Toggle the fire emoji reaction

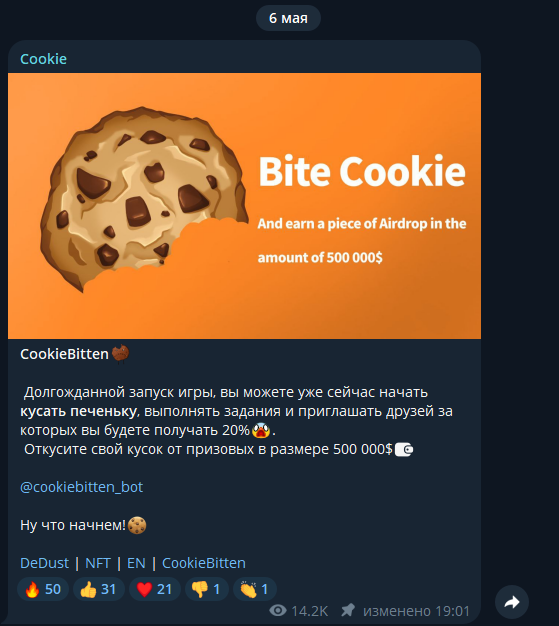click(x=43, y=589)
